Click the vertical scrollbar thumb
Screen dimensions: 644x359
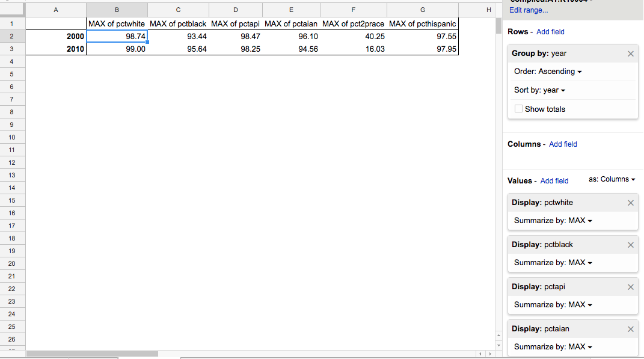(x=498, y=26)
